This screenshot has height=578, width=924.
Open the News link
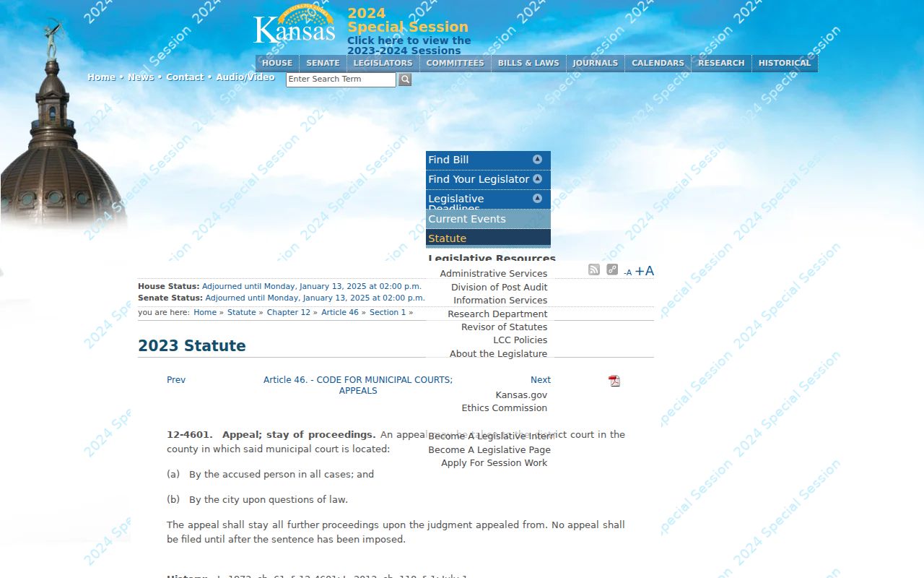[x=141, y=77]
